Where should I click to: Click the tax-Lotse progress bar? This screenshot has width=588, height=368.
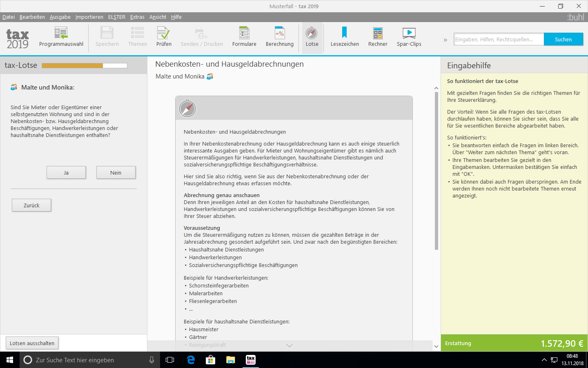(x=85, y=65)
